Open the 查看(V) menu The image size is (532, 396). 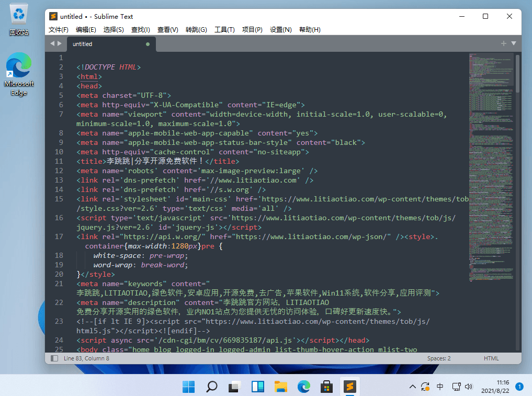point(167,29)
